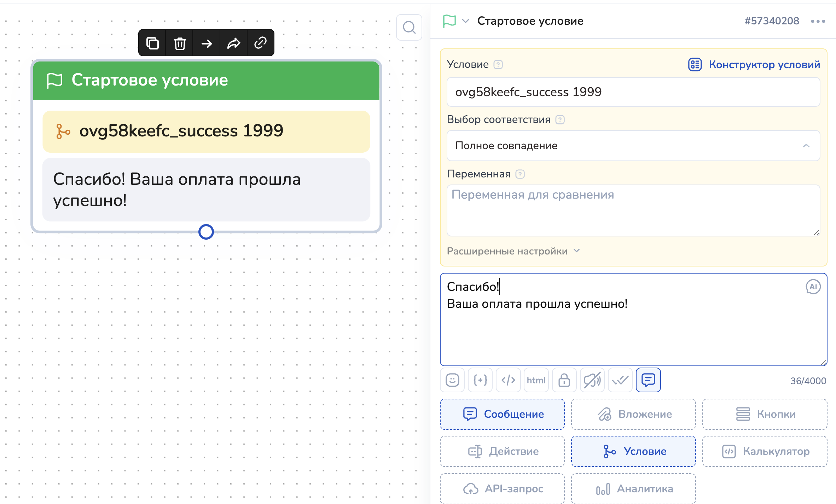Open AI text assistant icon
Screen dimensions: 836x504
[x=813, y=287]
